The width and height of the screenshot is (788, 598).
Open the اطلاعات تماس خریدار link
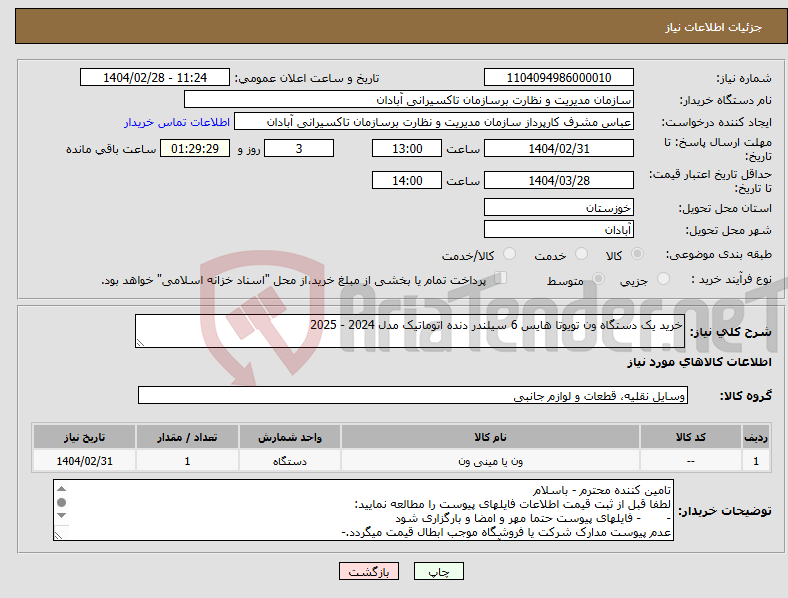coord(177,122)
